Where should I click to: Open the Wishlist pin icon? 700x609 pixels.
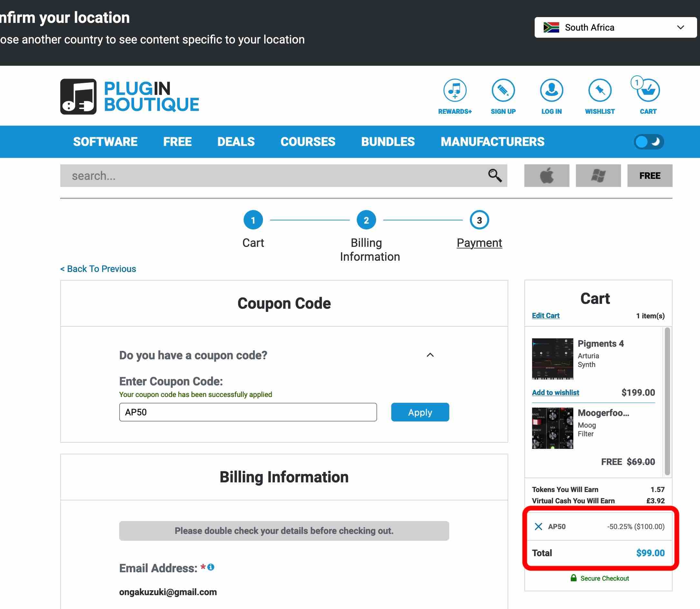pyautogui.click(x=599, y=91)
